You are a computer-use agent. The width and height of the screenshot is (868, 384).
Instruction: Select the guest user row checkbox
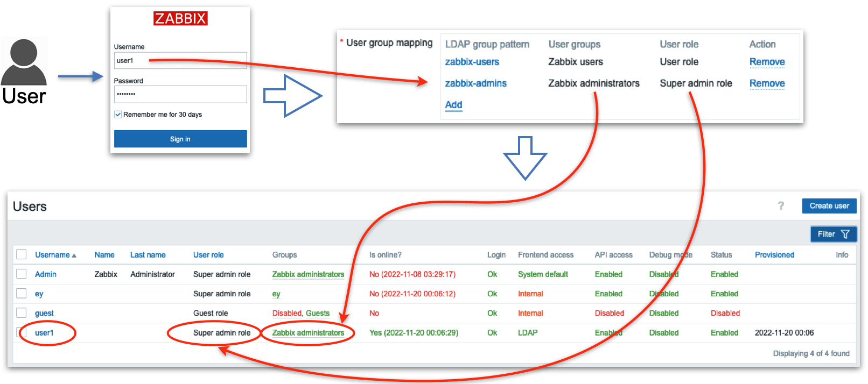coord(22,313)
